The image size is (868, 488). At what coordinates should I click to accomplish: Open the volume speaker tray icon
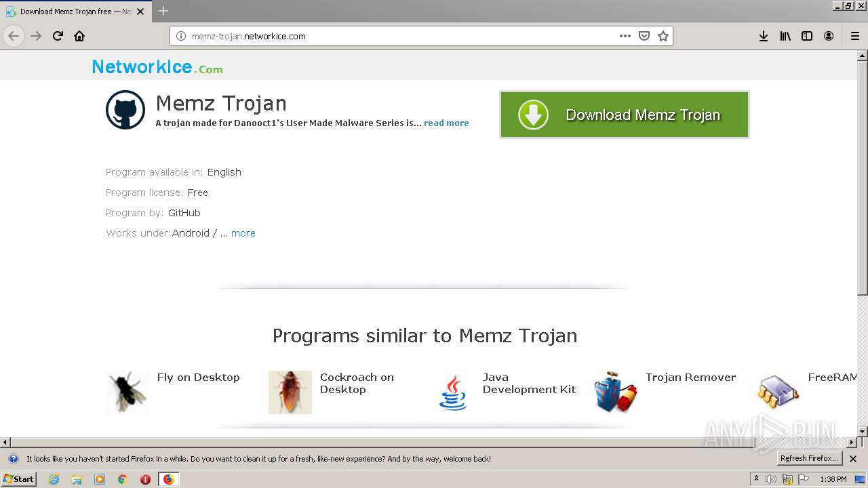coord(771,479)
